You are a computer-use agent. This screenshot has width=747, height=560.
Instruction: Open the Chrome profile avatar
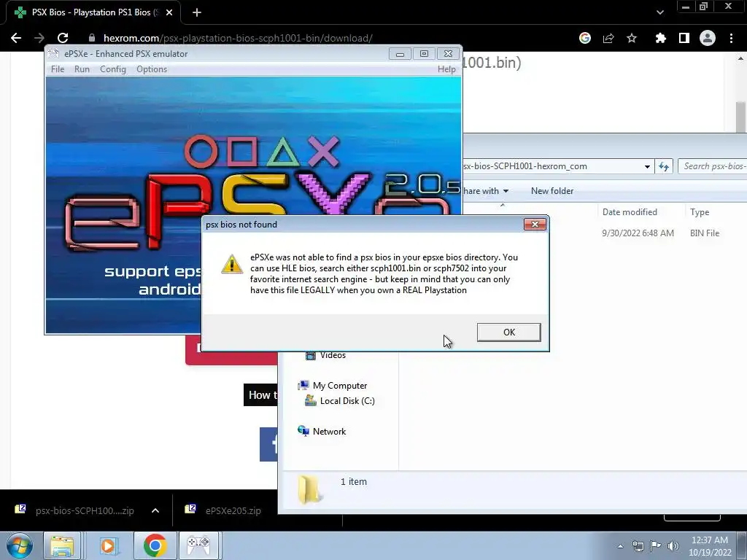pos(708,38)
